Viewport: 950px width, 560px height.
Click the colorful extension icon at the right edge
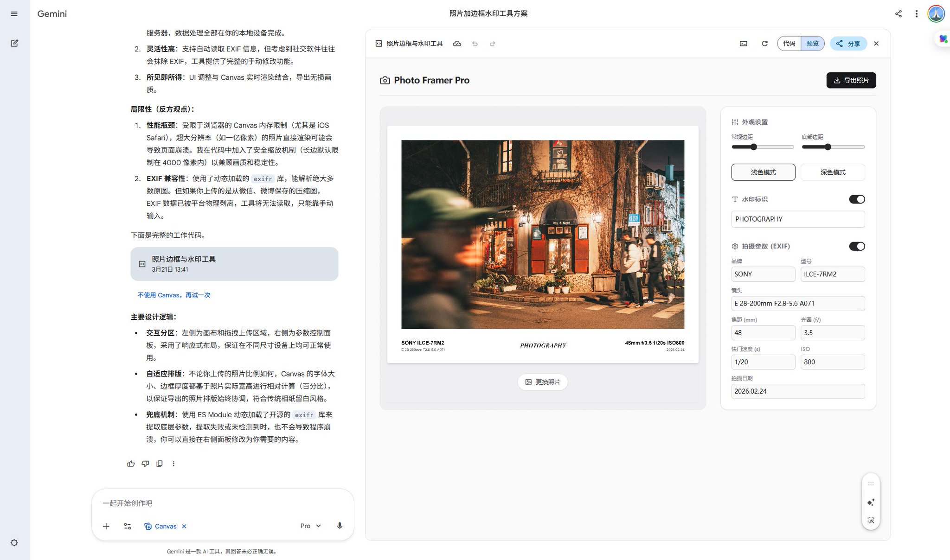[943, 38]
